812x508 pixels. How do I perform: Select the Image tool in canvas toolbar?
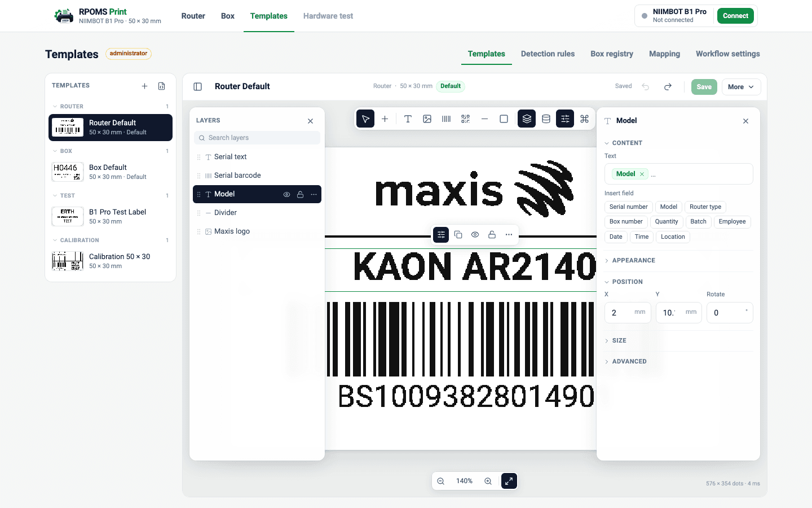tap(427, 119)
